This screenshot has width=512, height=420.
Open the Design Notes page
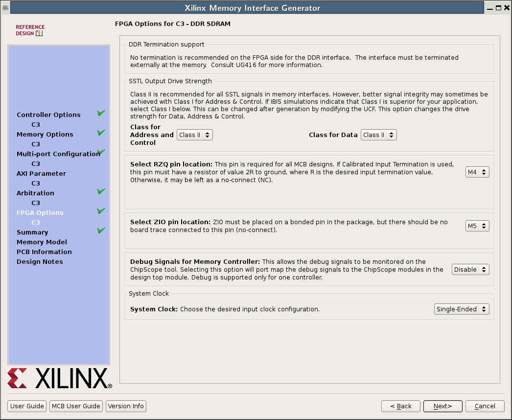(40, 262)
